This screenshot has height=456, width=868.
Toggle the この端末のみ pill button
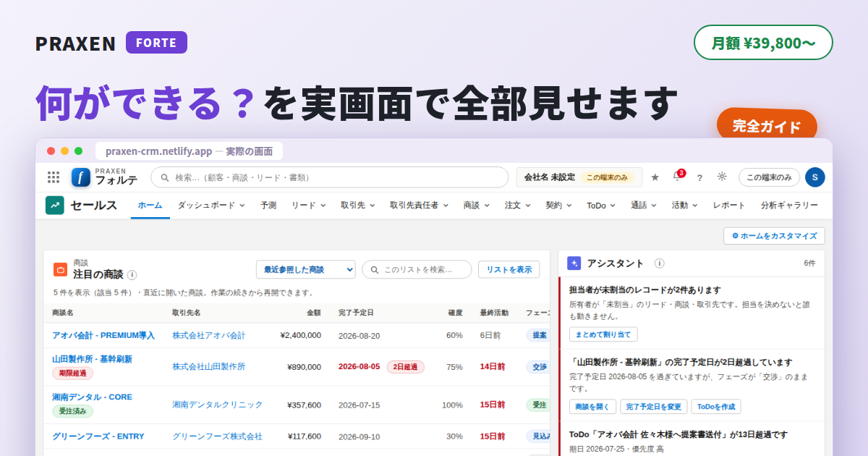(769, 177)
